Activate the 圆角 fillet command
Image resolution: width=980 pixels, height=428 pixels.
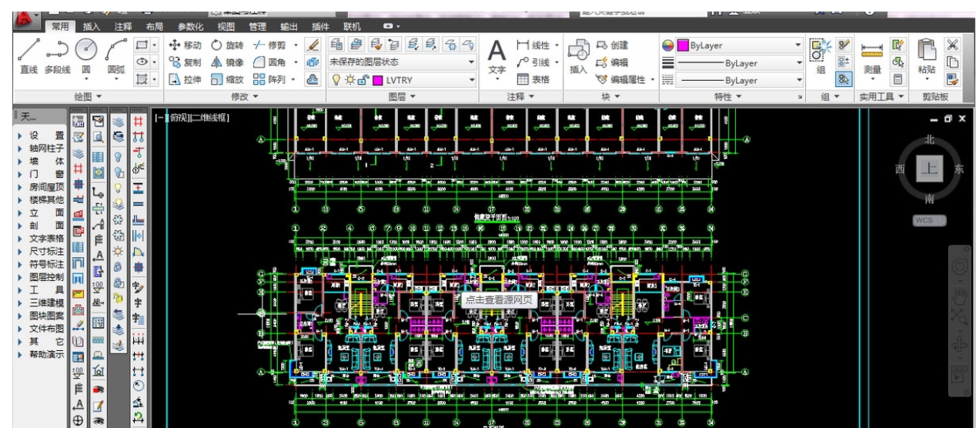269,63
